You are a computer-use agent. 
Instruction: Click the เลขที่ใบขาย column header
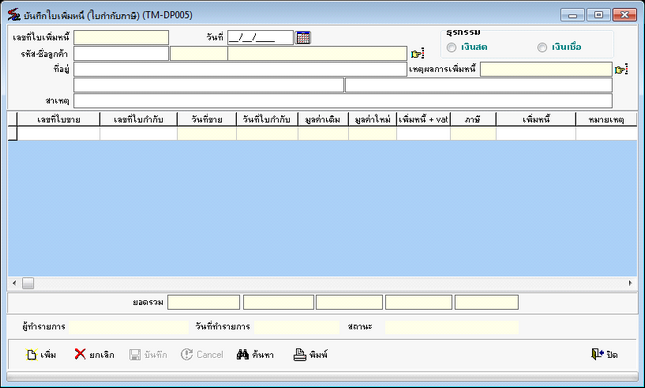(x=58, y=119)
